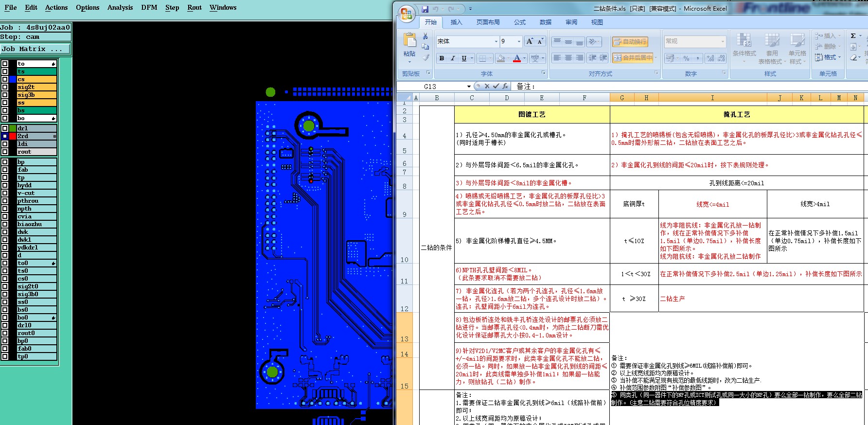This screenshot has width=868, height=425.
Task: Click the blue color swatch of layer cs
Action: (x=13, y=79)
